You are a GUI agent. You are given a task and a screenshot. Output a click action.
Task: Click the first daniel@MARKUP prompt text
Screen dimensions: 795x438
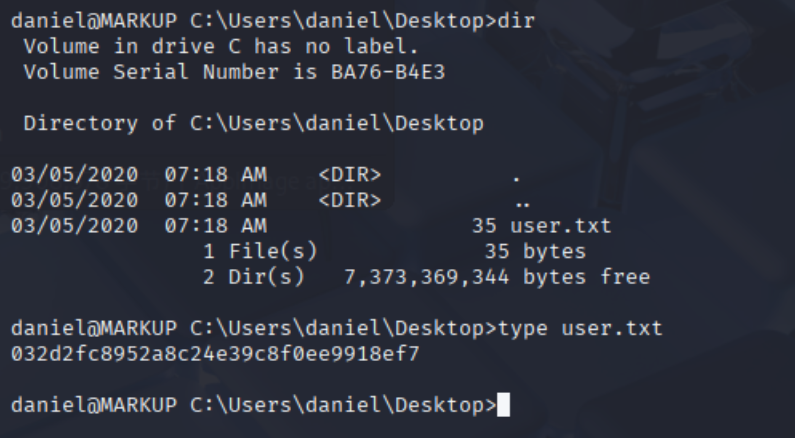coord(94,21)
